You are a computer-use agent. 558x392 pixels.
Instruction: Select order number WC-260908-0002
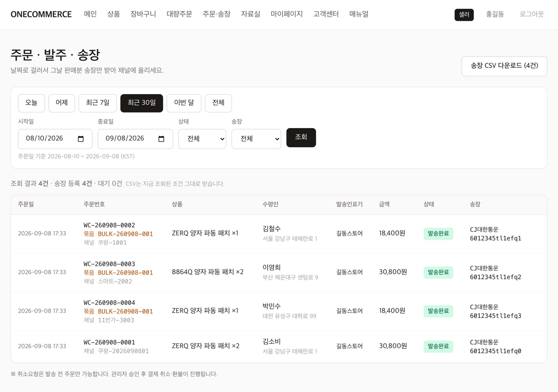click(x=109, y=225)
